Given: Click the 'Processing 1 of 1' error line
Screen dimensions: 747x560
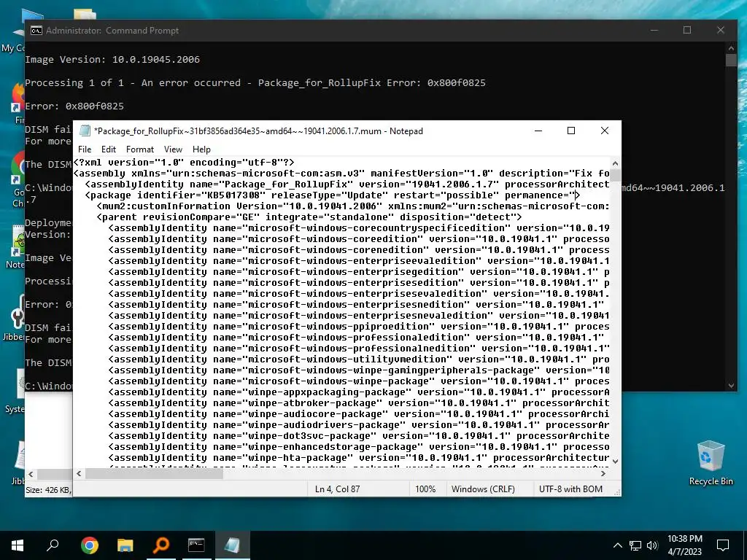Looking at the screenshot, I should (x=255, y=83).
